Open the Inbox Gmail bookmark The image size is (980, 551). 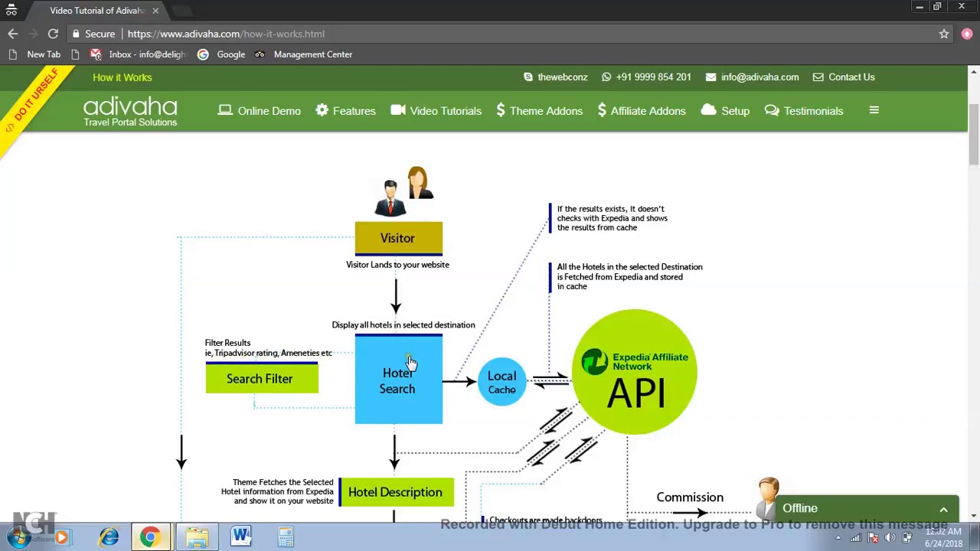pyautogui.click(x=139, y=54)
